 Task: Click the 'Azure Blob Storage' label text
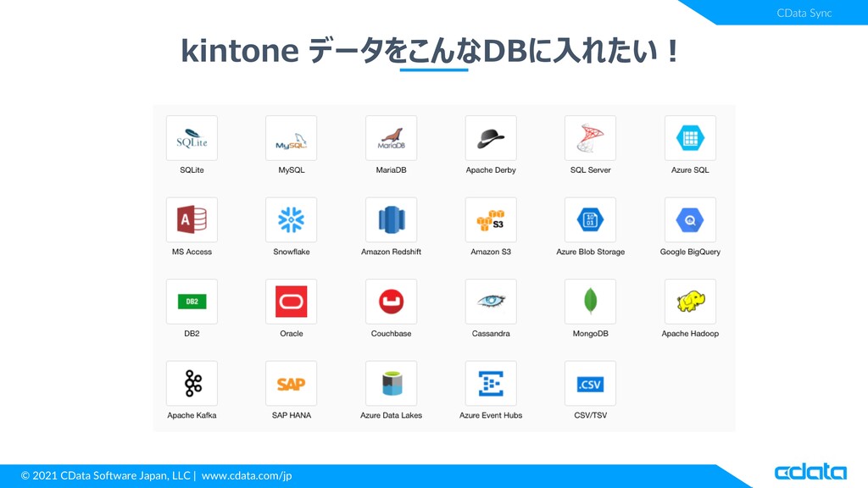pos(590,252)
